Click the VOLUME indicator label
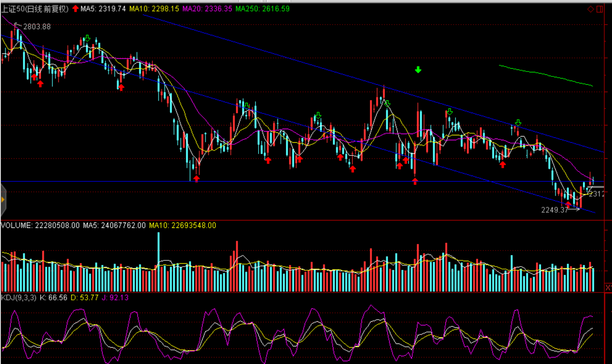This screenshot has width=612, height=364. 40,225
